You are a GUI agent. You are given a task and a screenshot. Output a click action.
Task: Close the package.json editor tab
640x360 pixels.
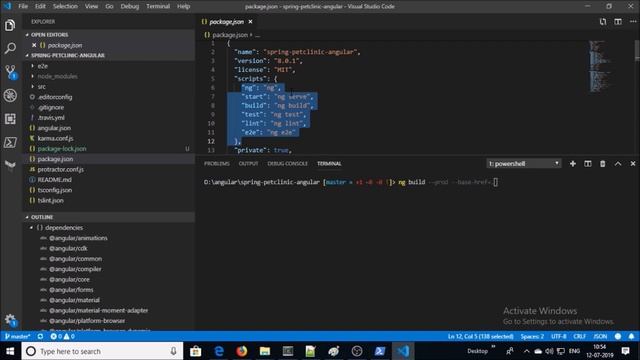pyautogui.click(x=250, y=22)
